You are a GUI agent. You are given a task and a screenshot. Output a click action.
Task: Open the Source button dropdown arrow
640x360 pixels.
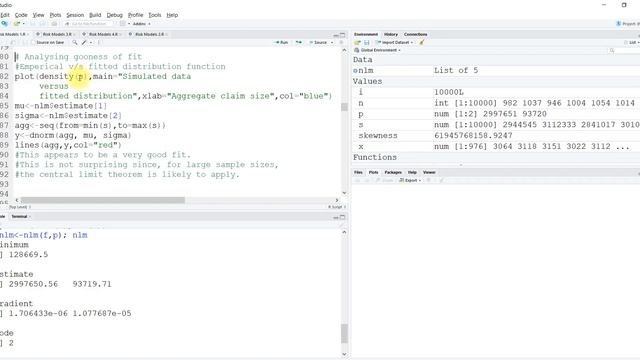[x=332, y=42]
